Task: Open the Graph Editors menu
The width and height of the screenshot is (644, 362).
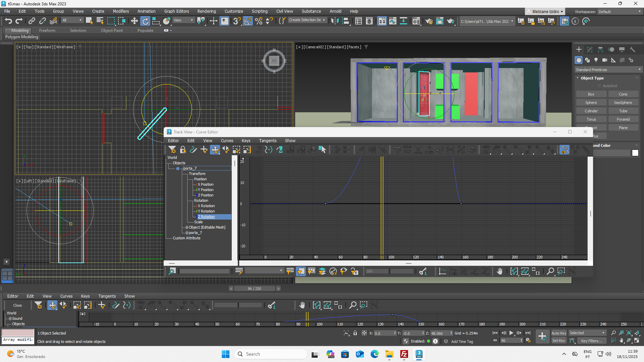Action: click(176, 11)
